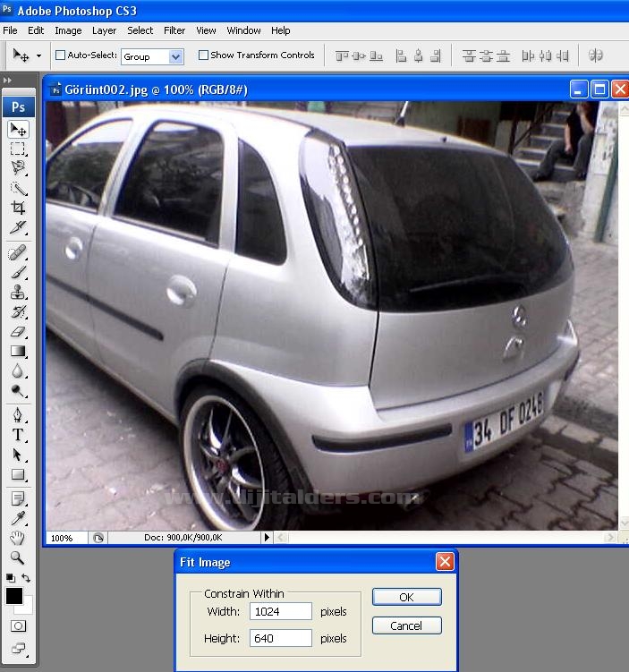The image size is (629, 672).
Task: Select the Horizontal Type tool
Action: [x=18, y=435]
